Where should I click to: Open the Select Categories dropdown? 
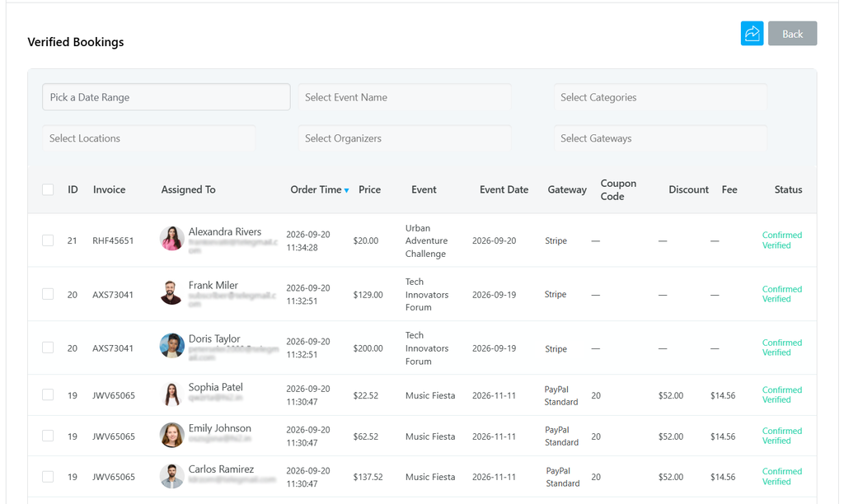[660, 97]
